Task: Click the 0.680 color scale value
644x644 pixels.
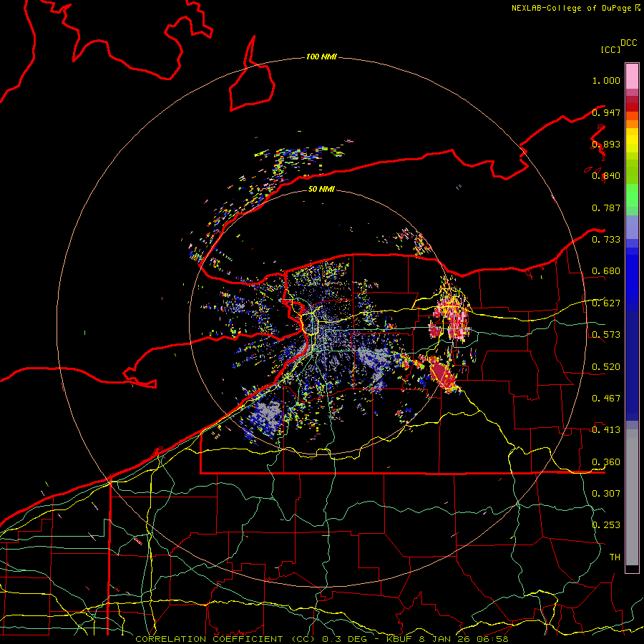Action: [606, 271]
